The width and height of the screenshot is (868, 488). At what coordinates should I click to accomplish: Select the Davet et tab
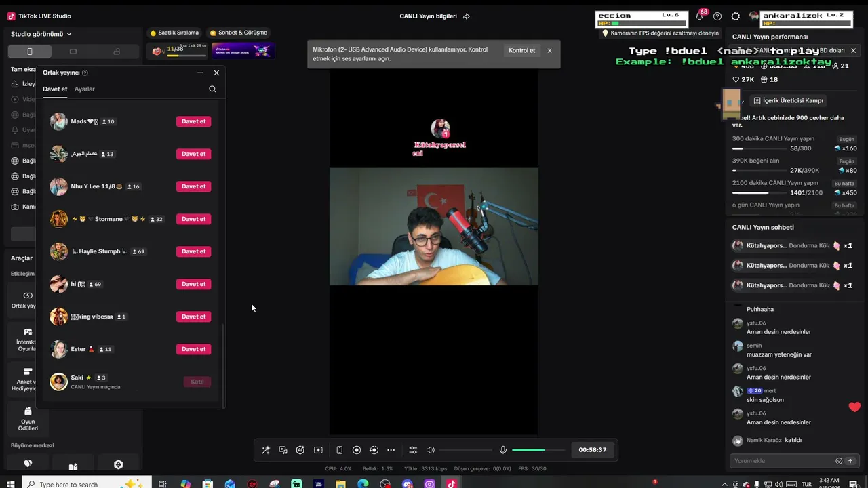55,89
